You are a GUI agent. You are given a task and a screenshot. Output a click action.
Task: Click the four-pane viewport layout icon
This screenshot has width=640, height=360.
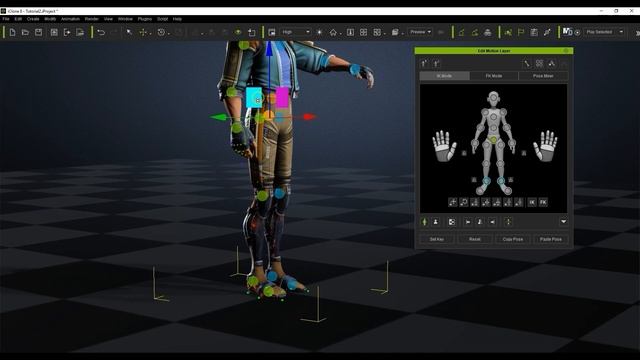pyautogui.click(x=363, y=32)
